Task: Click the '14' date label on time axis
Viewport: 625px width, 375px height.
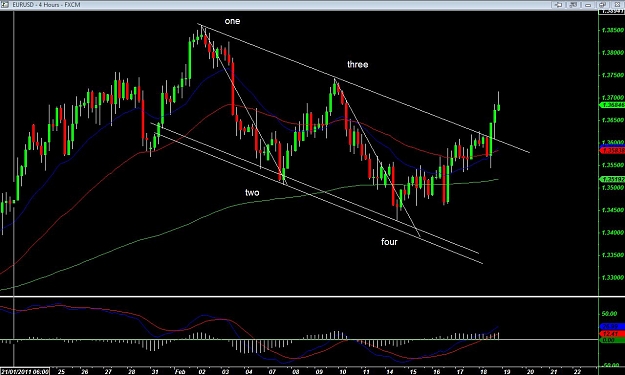Action: click(x=389, y=371)
